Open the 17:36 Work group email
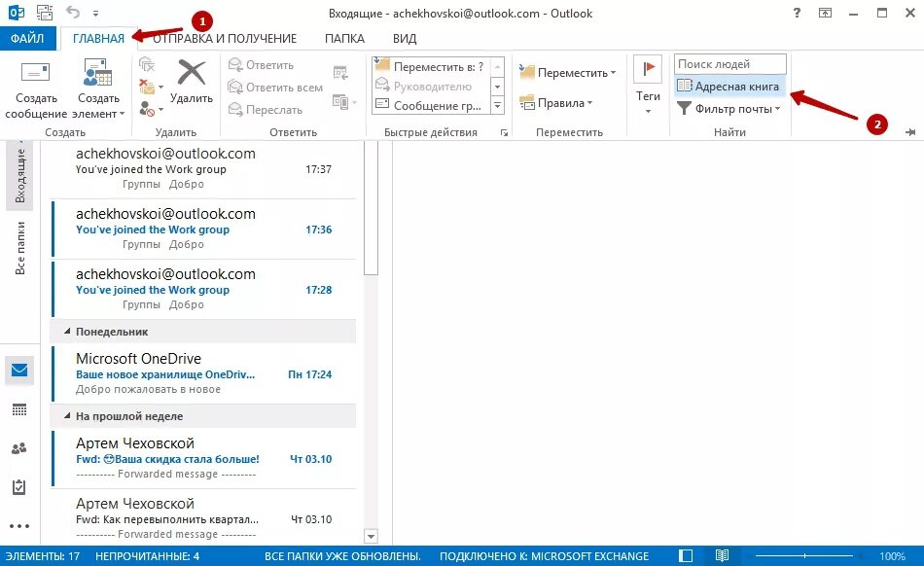Image resolution: width=924 pixels, height=566 pixels. click(x=204, y=230)
